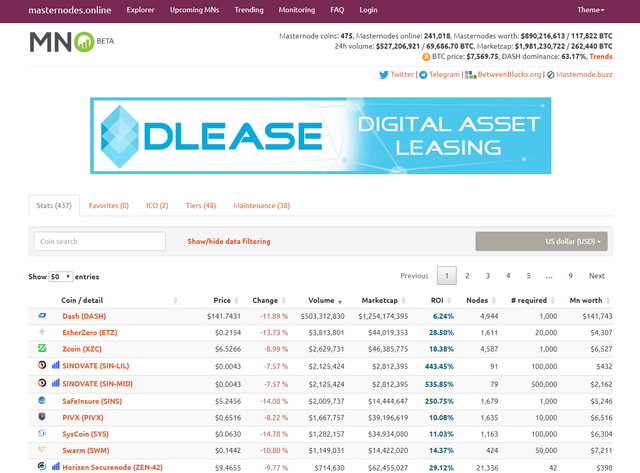Click the Telegram icon
The height and width of the screenshot is (473, 640).
423,75
